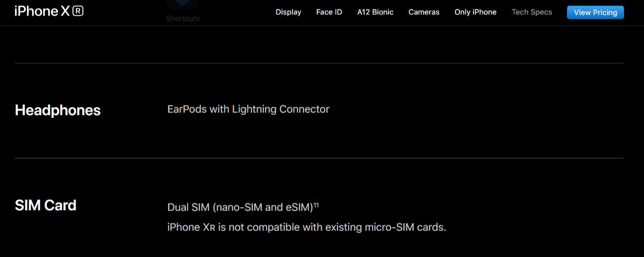Click the micro-SIM compatibility note
The image size is (644, 257).
click(306, 228)
